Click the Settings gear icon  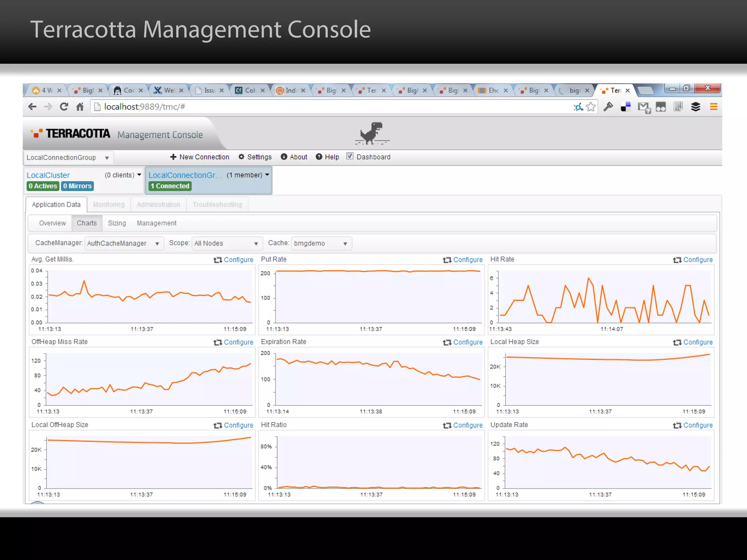click(x=241, y=157)
